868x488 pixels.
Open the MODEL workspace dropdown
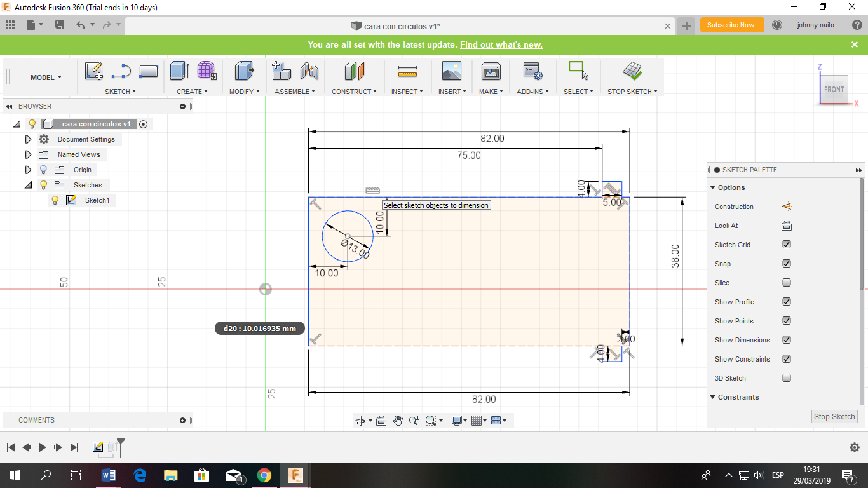point(46,78)
